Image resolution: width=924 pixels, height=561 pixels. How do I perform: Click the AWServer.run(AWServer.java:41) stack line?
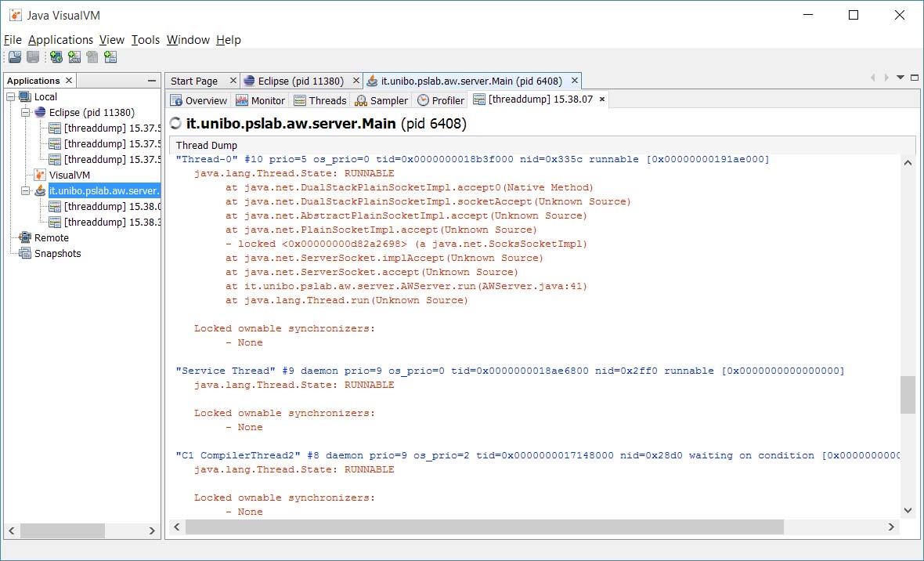406,286
